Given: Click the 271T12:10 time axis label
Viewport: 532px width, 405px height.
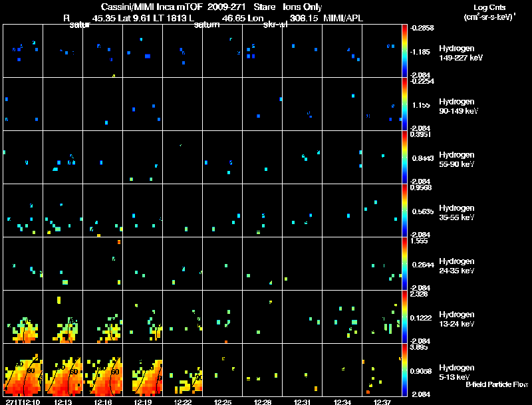Looking at the screenshot, I should [23, 402].
